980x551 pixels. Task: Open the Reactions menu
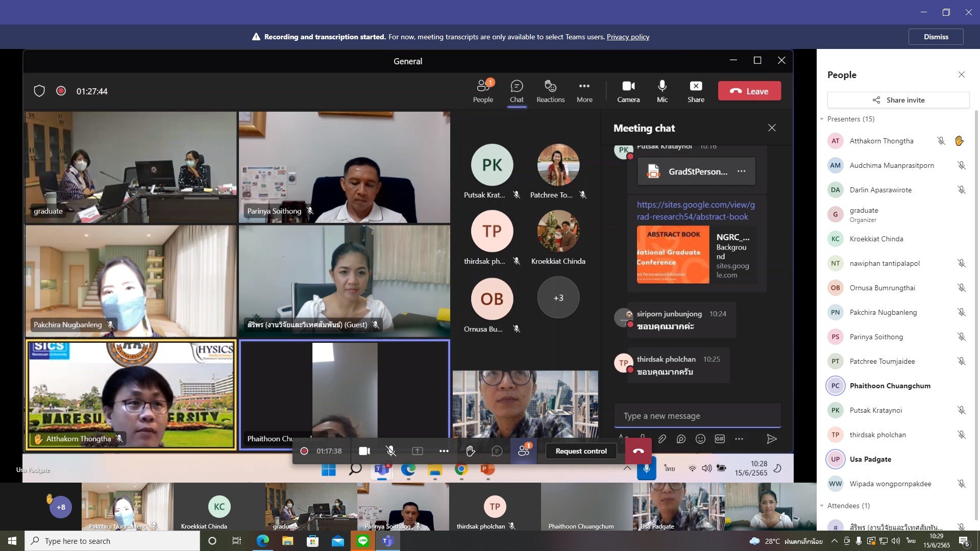(550, 91)
